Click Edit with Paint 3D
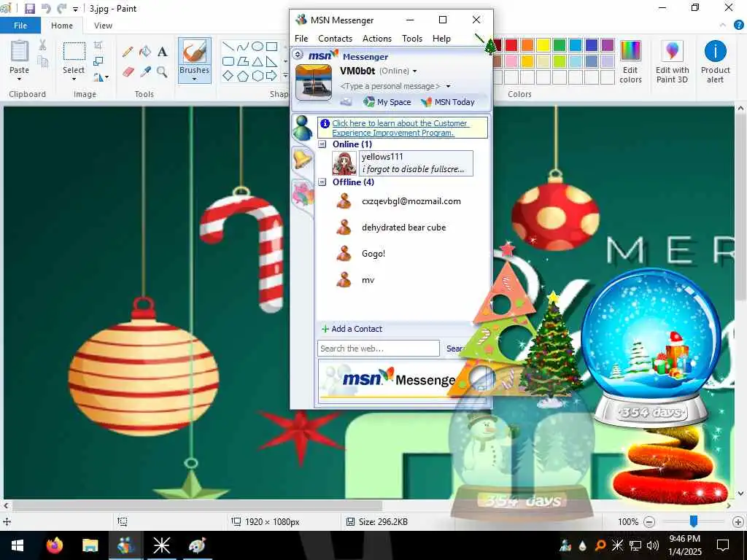This screenshot has width=747, height=560. tap(672, 62)
